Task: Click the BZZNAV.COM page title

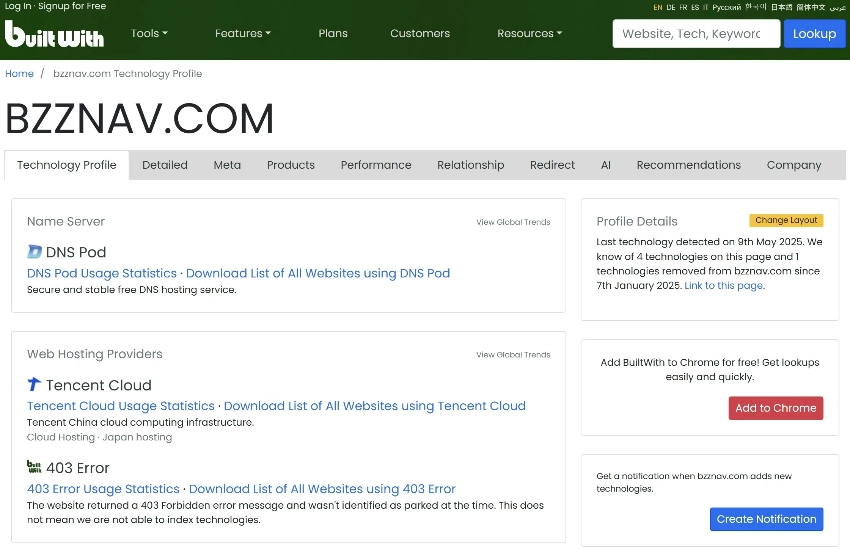Action: [x=140, y=118]
